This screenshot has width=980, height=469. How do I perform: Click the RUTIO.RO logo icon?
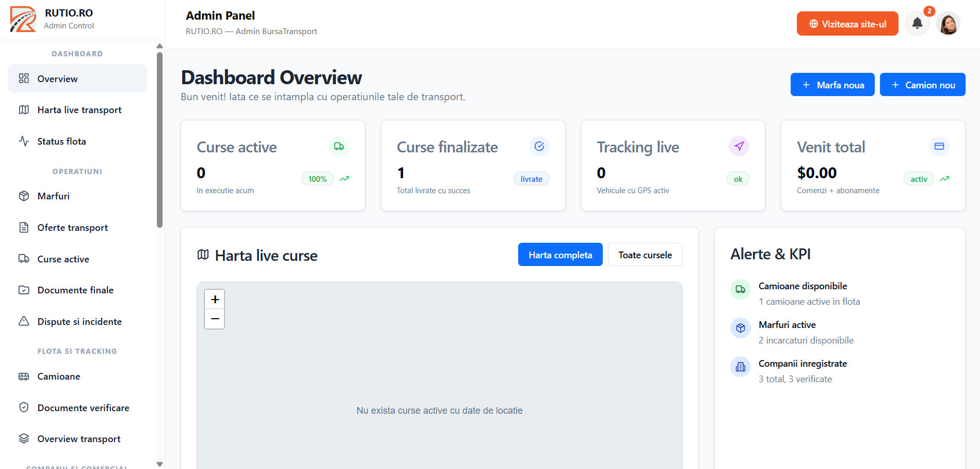point(23,19)
